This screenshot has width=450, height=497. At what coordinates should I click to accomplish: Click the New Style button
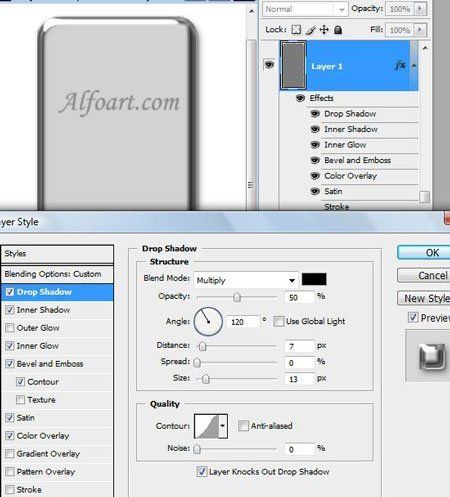pos(424,298)
